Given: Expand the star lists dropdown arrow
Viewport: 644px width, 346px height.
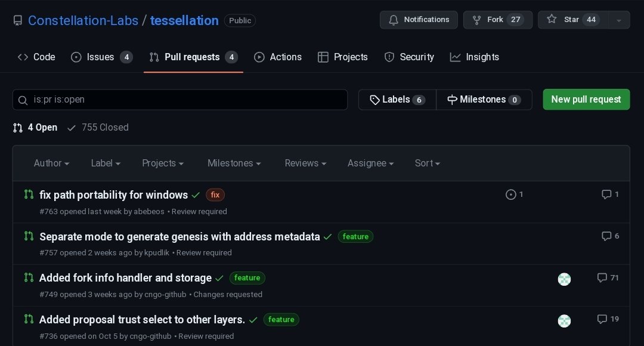Looking at the screenshot, I should point(619,20).
